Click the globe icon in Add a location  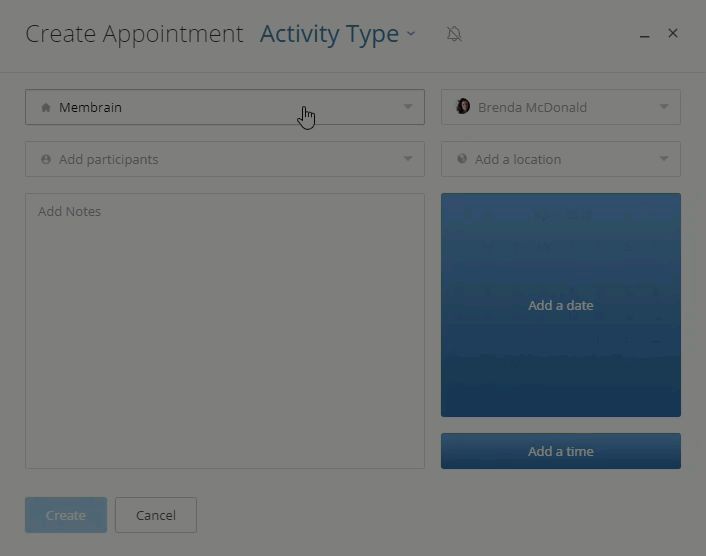(x=462, y=158)
